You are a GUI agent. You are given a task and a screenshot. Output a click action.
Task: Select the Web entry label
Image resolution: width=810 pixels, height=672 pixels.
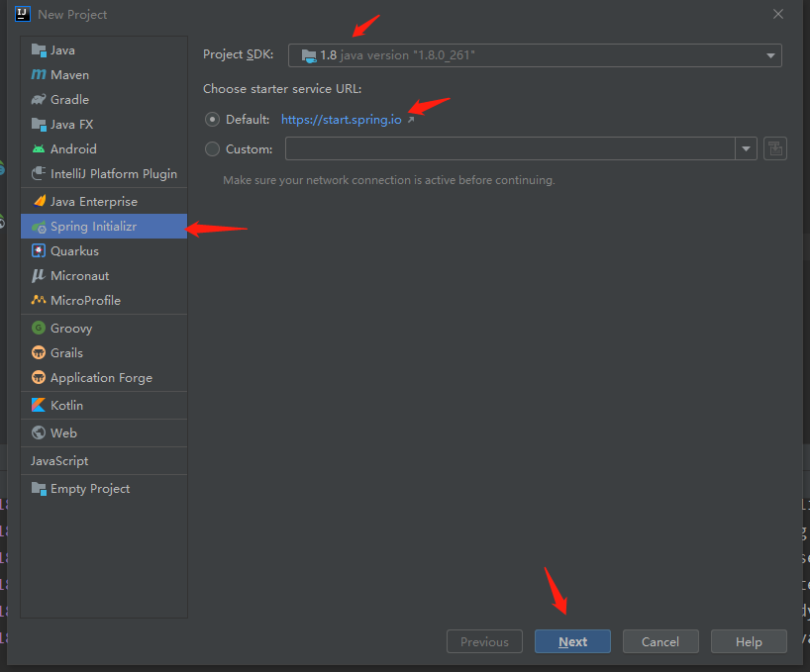[63, 433]
